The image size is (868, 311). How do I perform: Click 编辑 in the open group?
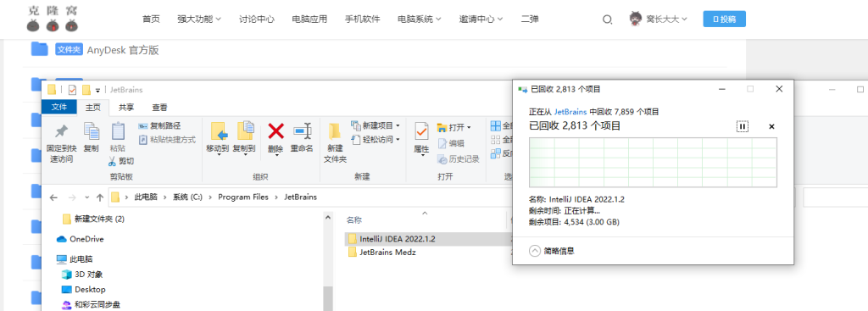[x=451, y=143]
